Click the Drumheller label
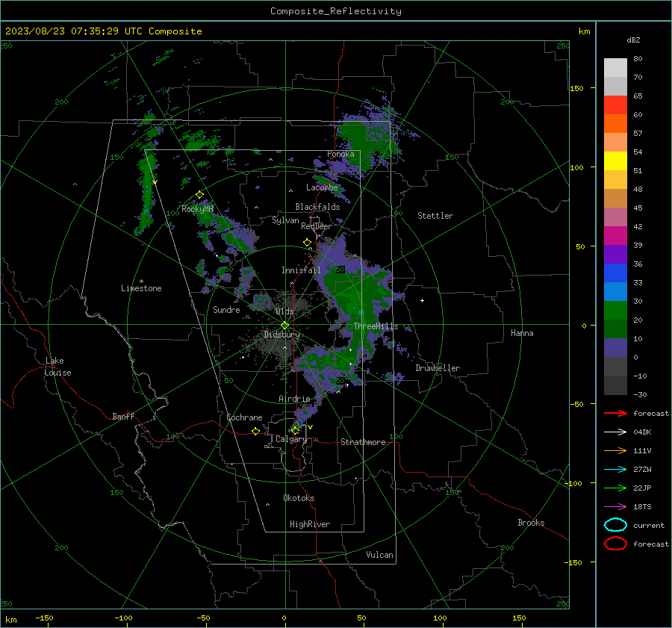 point(438,368)
